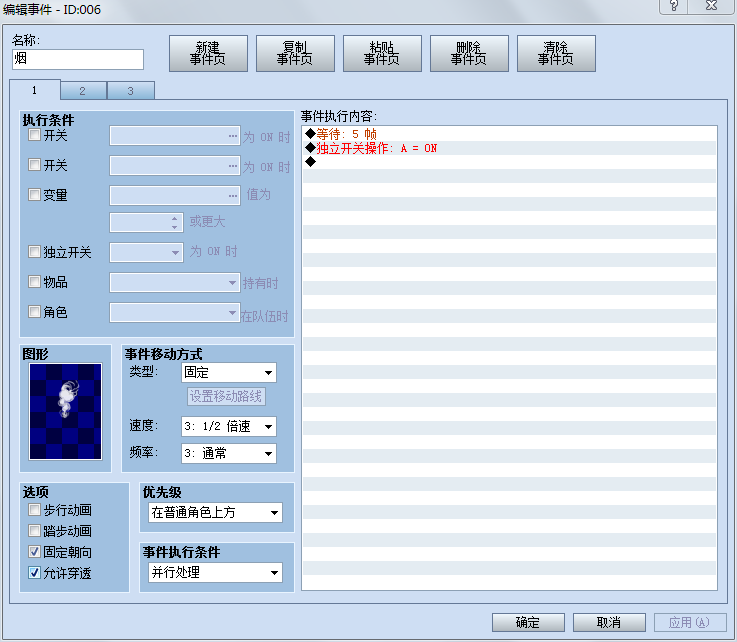Image resolution: width=737 pixels, height=642 pixels.
Task: Click the 设置移动路线 button
Action: click(x=226, y=396)
